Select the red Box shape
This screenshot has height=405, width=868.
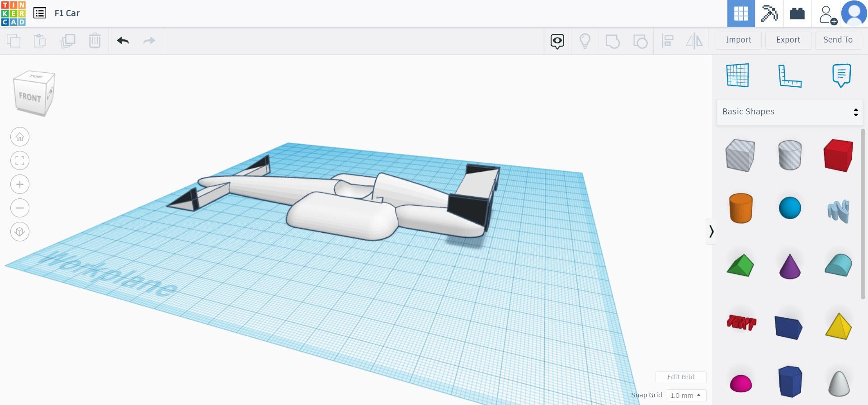[839, 155]
